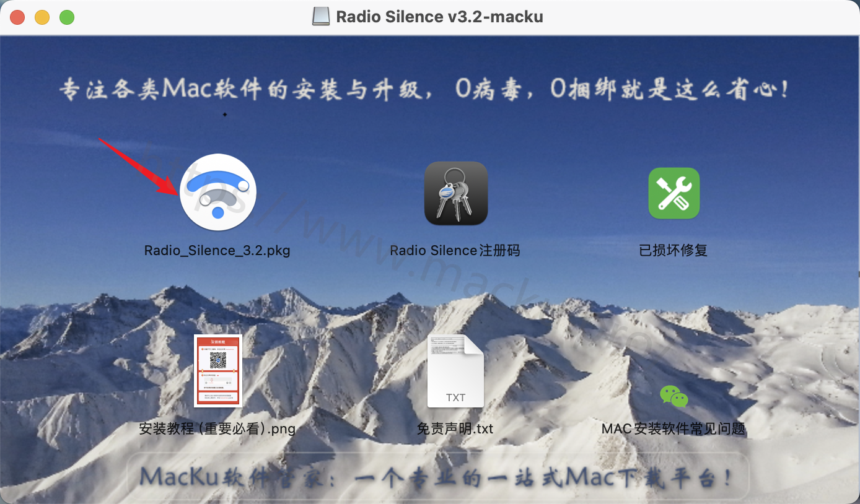Click the green WeChat icon
860x504 pixels.
click(674, 396)
